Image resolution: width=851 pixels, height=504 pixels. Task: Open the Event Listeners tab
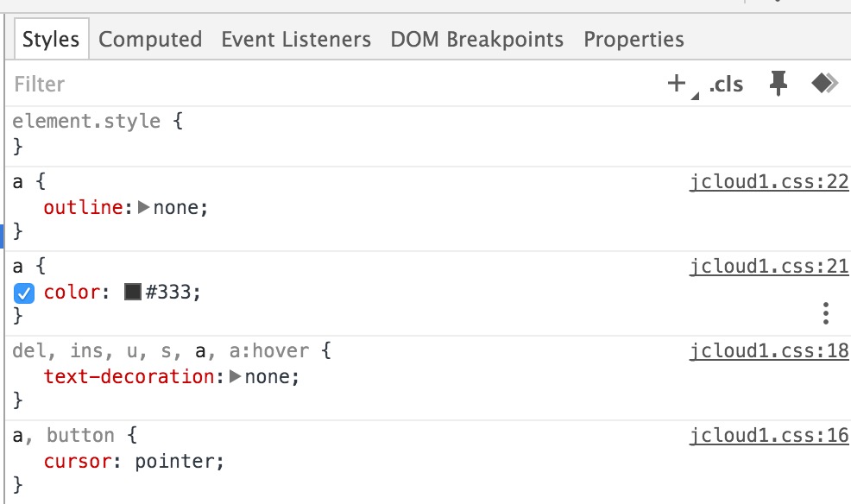(296, 39)
